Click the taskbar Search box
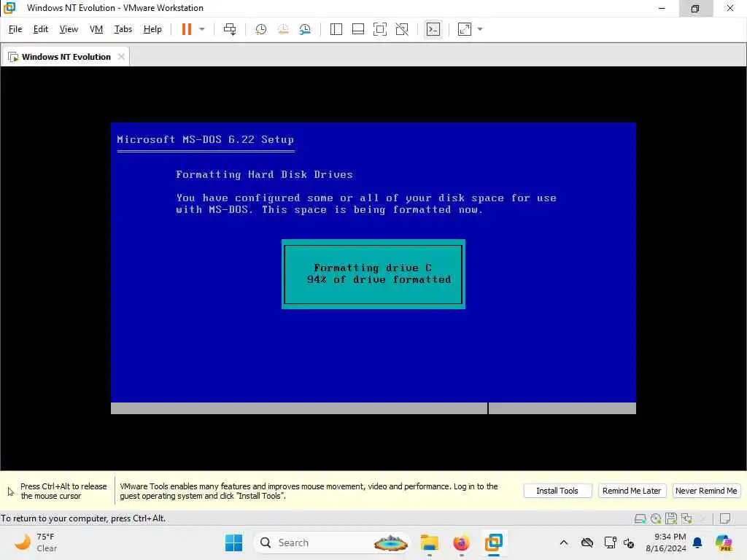Image resolution: width=747 pixels, height=560 pixels. coord(332,542)
